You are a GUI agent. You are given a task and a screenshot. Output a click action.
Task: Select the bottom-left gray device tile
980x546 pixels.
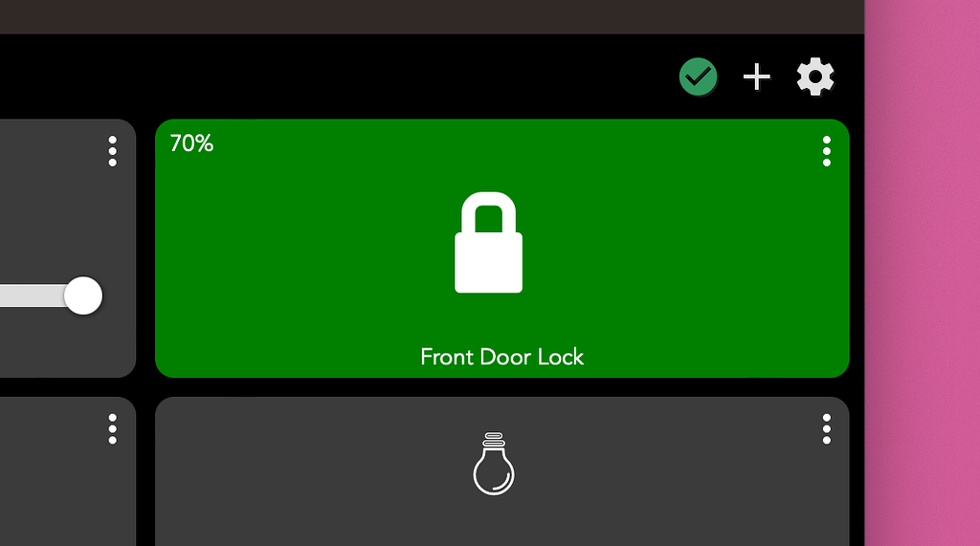68,471
